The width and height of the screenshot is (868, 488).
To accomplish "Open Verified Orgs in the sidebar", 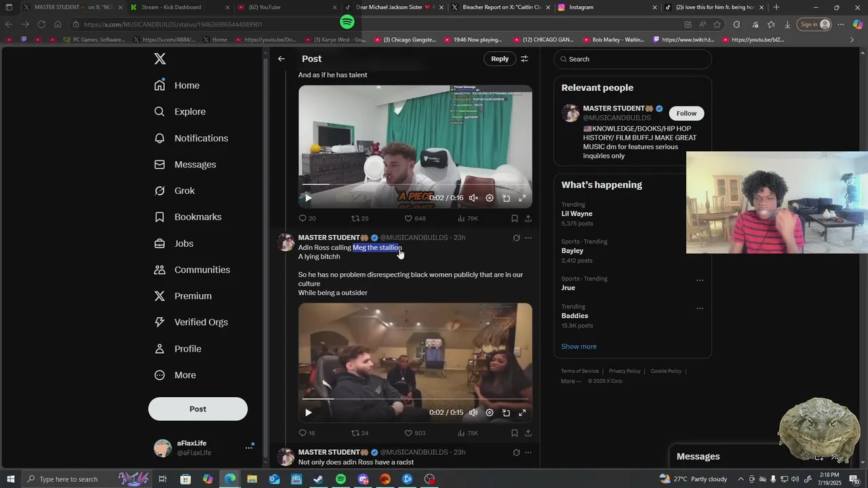I will point(191,323).
